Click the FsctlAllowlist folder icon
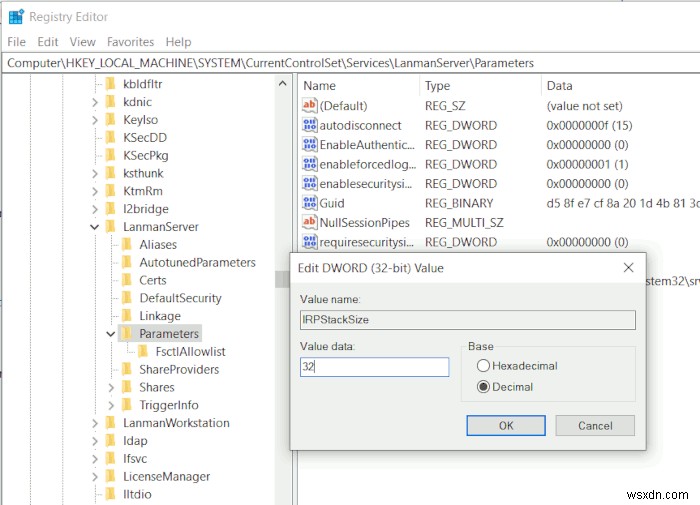 (x=143, y=352)
